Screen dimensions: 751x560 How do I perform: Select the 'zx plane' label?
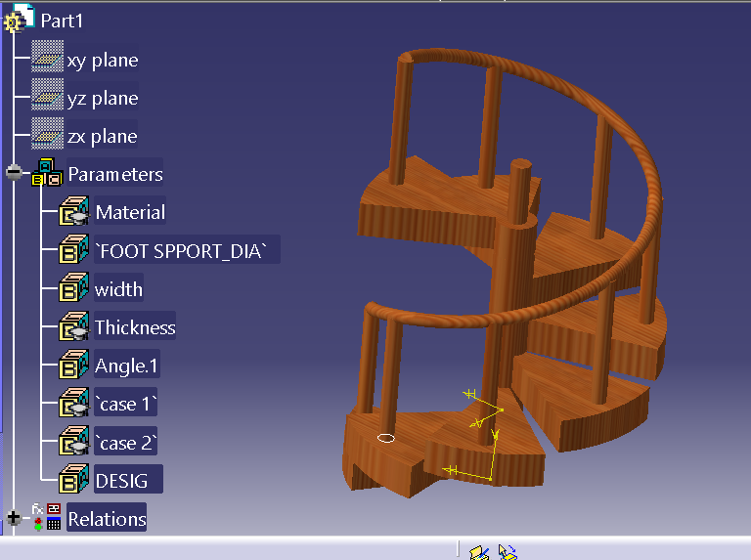tap(102, 137)
